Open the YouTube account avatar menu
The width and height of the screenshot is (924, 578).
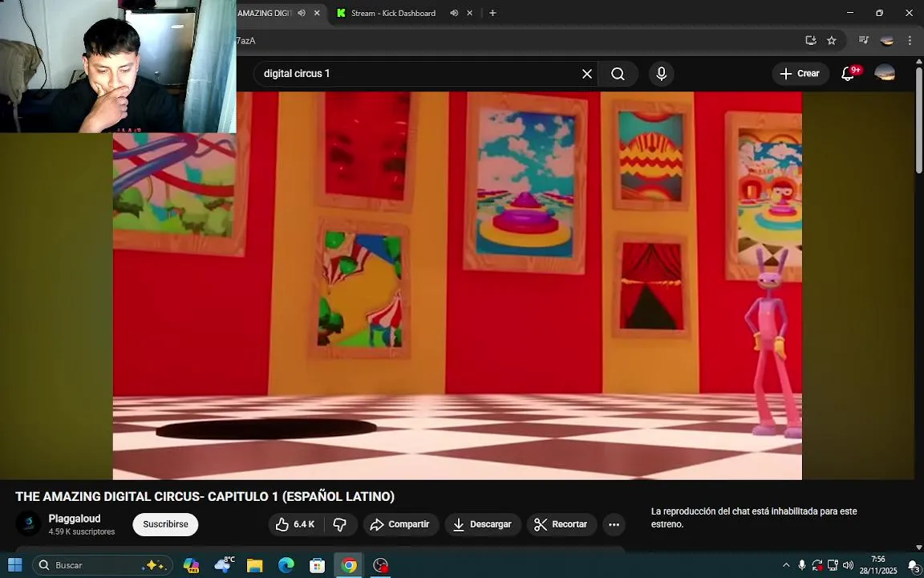click(x=885, y=73)
